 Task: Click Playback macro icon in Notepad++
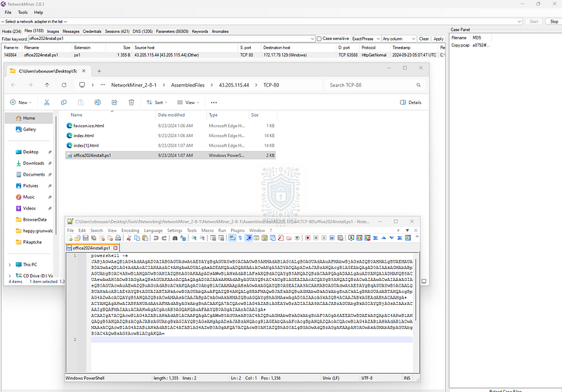coord(324,238)
